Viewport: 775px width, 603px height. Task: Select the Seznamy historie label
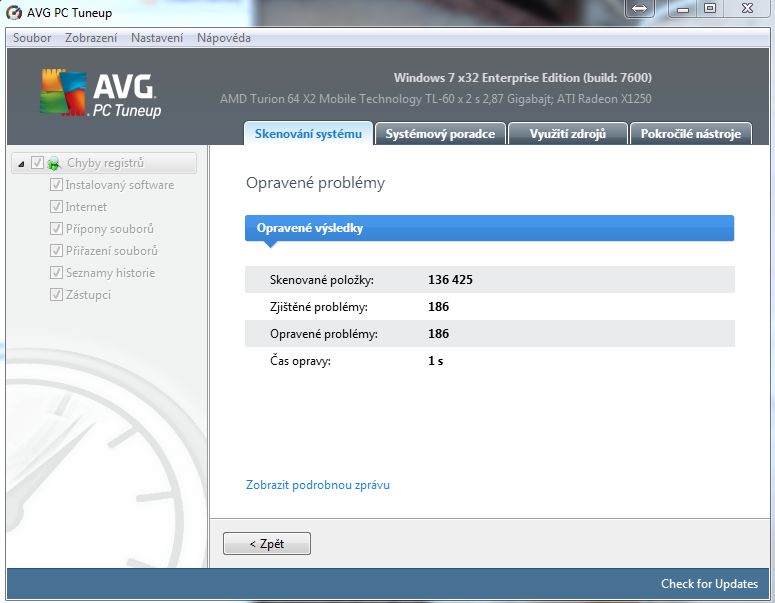[111, 273]
